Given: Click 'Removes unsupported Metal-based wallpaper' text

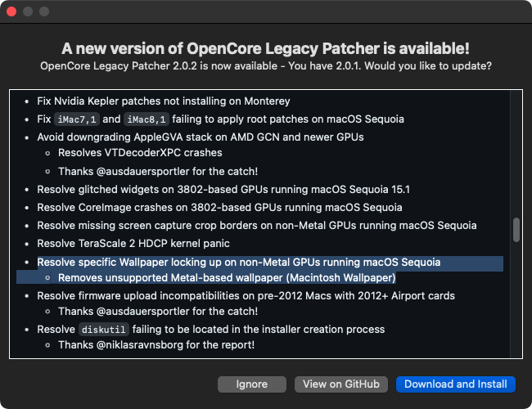Looking at the screenshot, I should point(227,277).
